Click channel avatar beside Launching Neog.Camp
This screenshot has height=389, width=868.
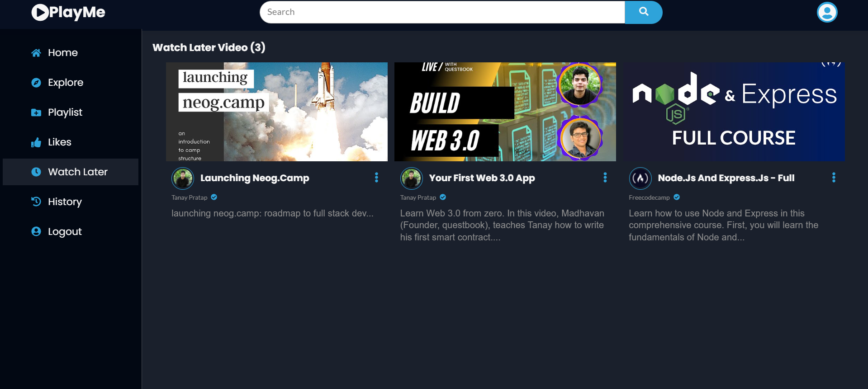click(x=183, y=178)
